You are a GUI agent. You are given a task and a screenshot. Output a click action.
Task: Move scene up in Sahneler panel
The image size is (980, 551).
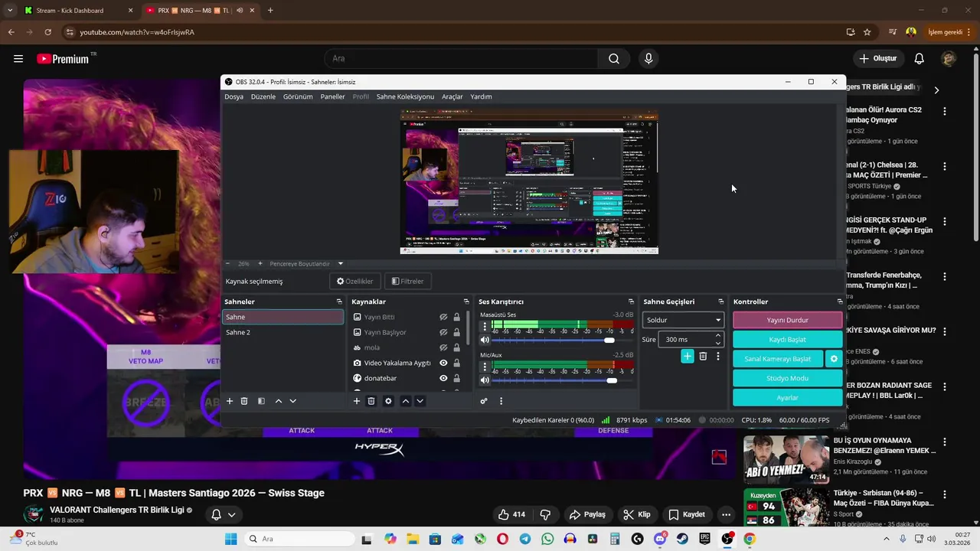point(279,401)
